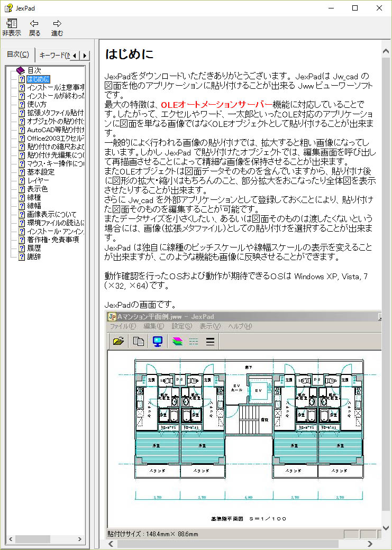Open the 謝辞 topic
The image size is (392, 550).
coord(34,256)
